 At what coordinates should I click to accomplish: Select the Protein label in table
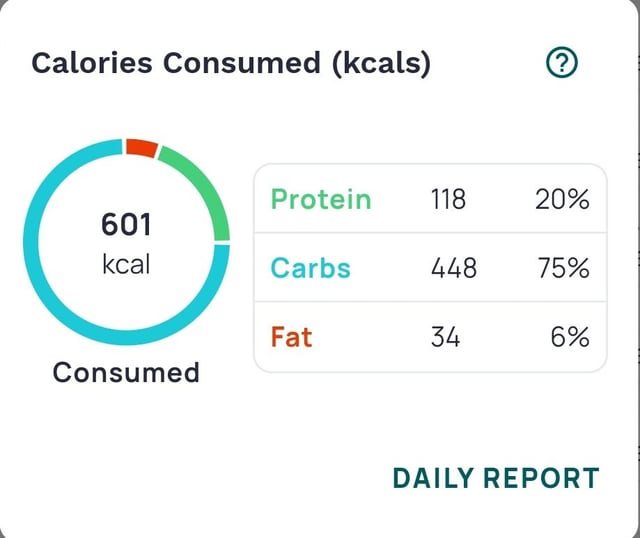click(x=321, y=199)
